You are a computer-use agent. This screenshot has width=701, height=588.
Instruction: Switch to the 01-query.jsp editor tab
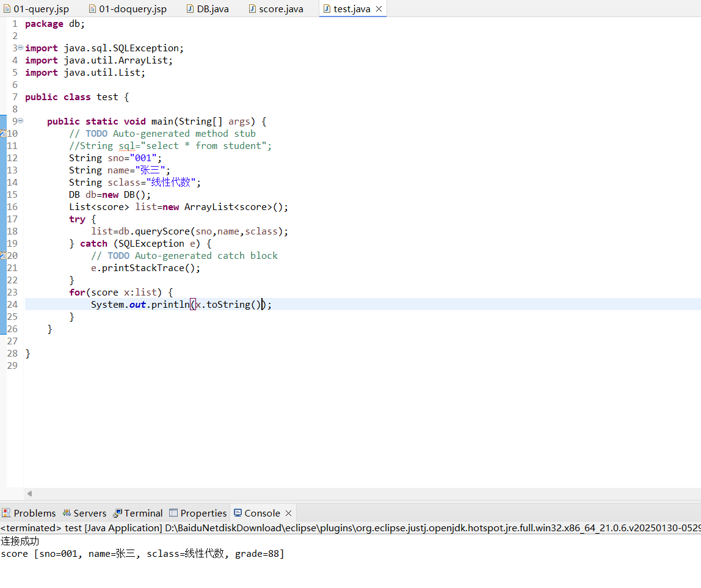36,9
